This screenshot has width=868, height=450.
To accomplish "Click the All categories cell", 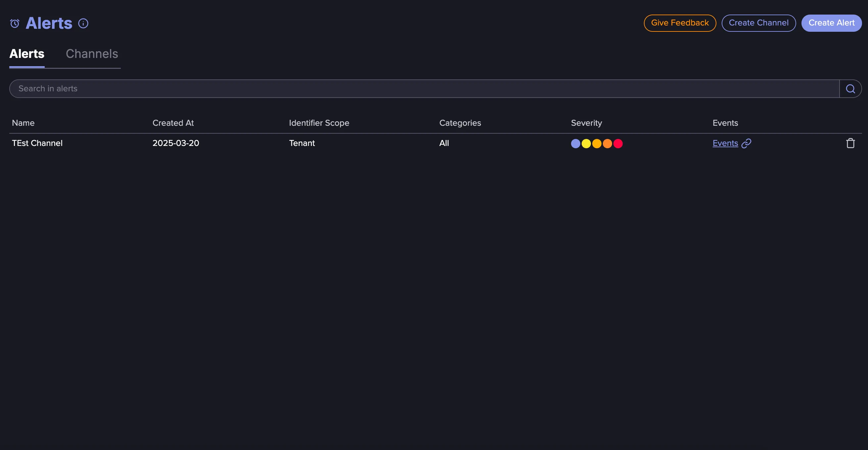I will (444, 143).
